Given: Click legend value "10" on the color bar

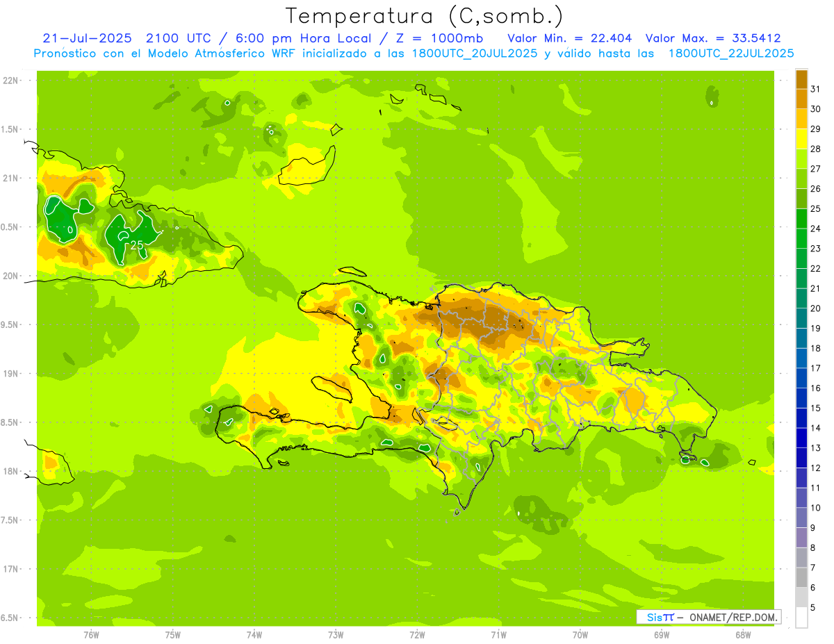Looking at the screenshot, I should tap(815, 508).
